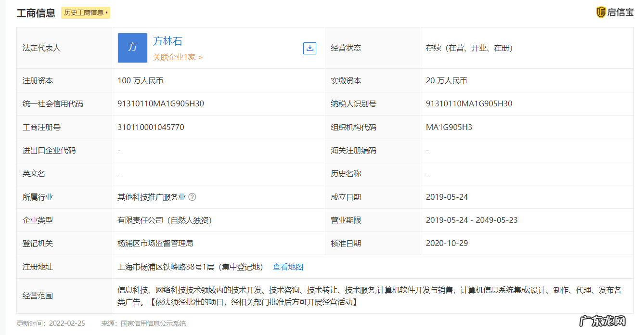644x335 pixels.
Task: Click the blue 方 avatar of the legal representative
Action: point(132,48)
